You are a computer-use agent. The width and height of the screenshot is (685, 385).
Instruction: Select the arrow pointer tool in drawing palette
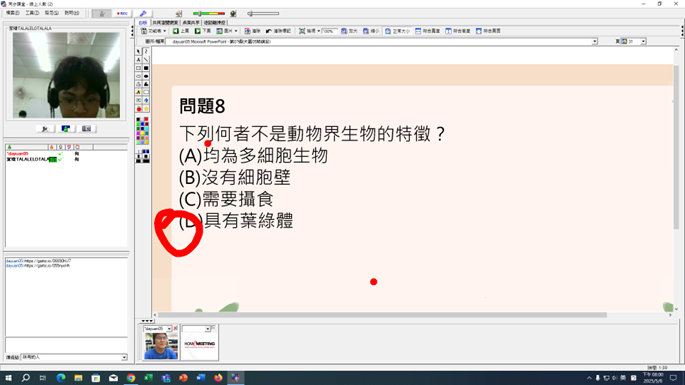138,51
